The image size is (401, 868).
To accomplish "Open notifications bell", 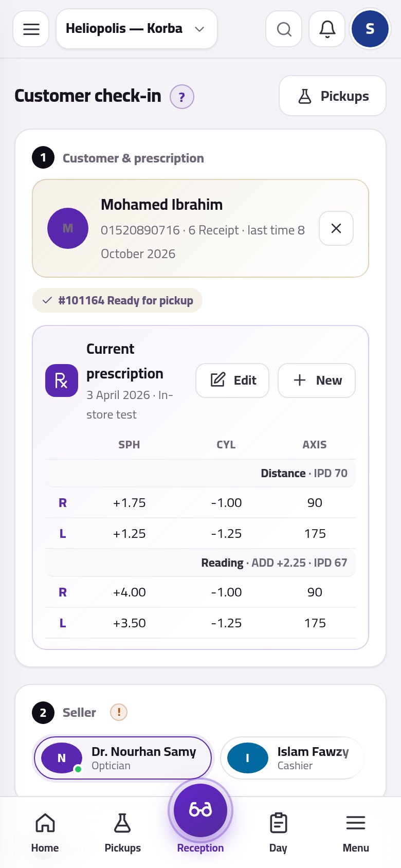I will pos(327,29).
